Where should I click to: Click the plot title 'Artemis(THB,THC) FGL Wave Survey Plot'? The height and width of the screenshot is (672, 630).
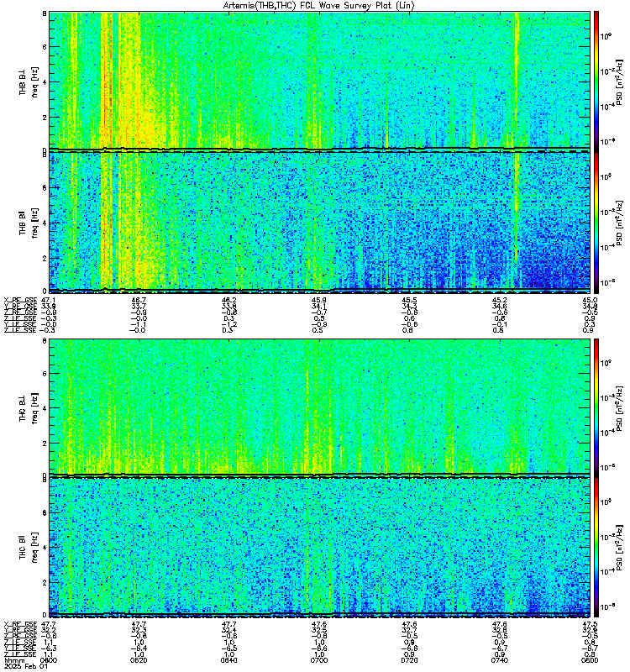(x=310, y=5)
